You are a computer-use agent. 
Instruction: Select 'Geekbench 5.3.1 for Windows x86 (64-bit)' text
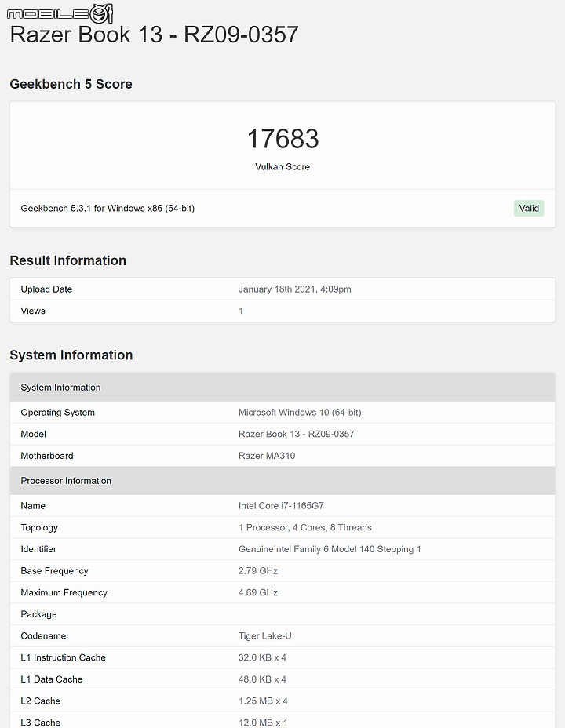pos(108,209)
